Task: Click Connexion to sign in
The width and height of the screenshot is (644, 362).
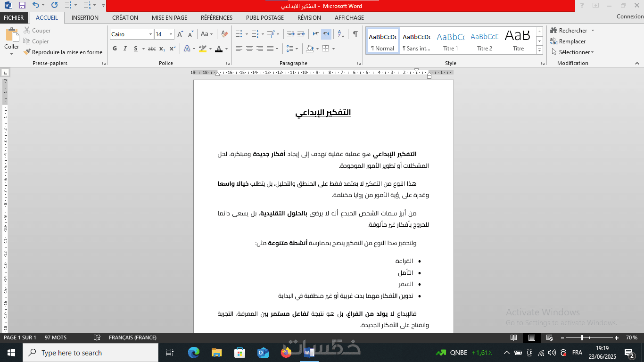Action: (630, 16)
